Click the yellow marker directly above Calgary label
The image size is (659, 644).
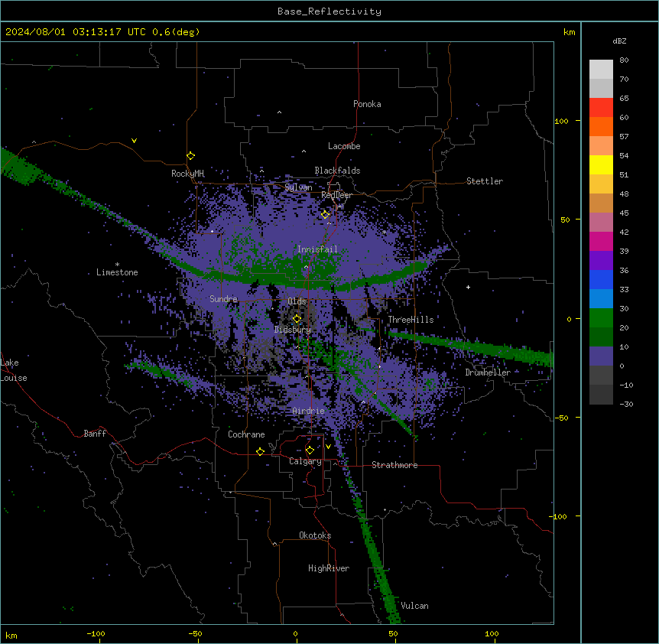(310, 450)
